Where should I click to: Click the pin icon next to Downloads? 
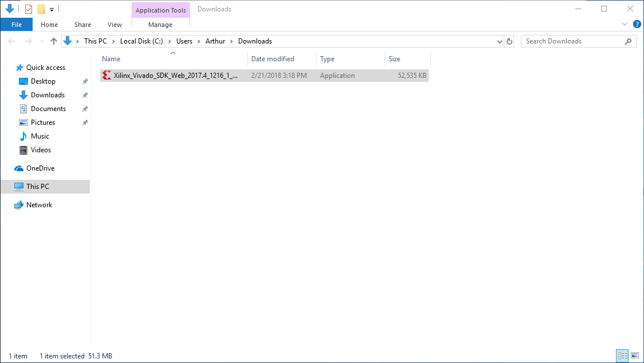[x=85, y=95]
